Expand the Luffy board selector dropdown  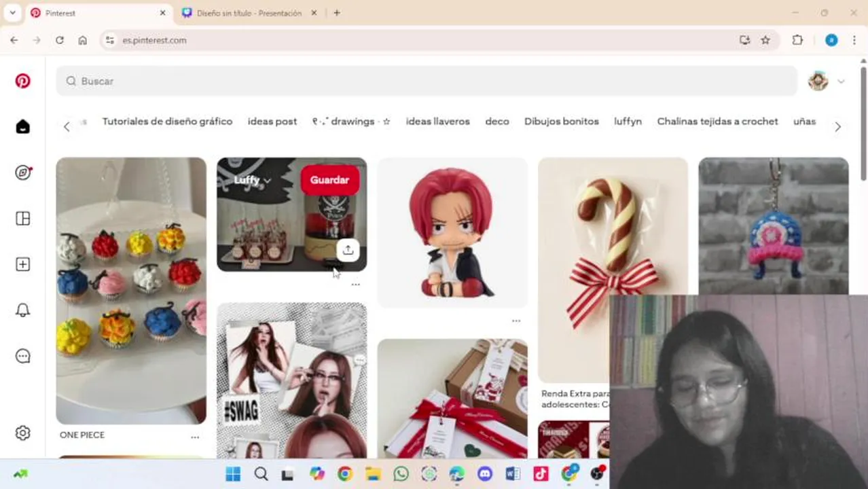[252, 180]
